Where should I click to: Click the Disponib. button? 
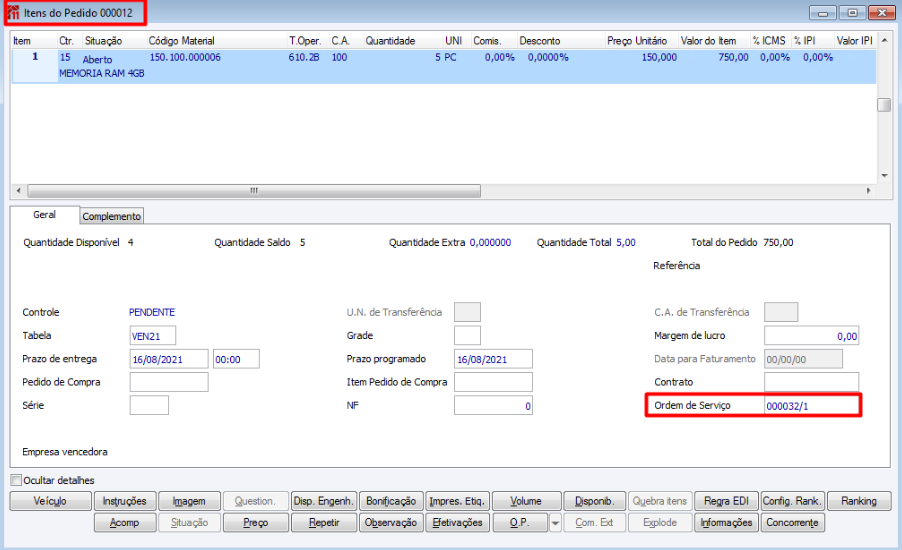click(x=595, y=501)
